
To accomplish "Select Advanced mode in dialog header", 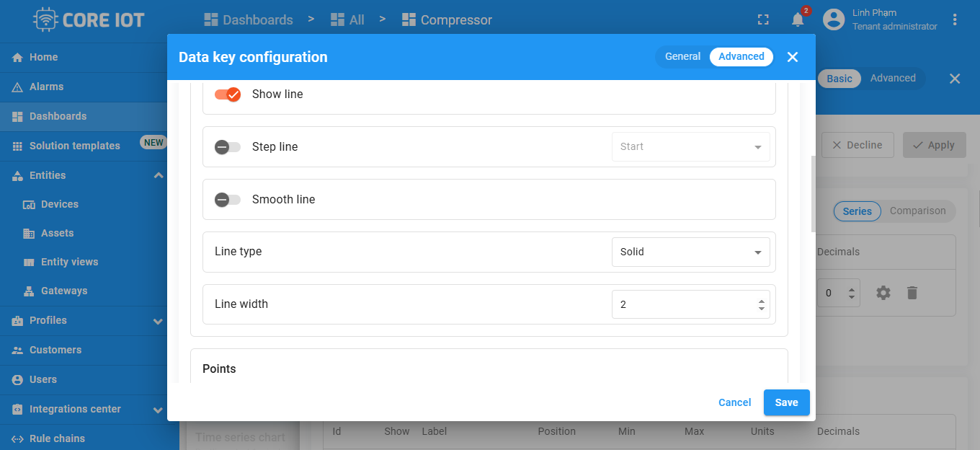I will [741, 57].
